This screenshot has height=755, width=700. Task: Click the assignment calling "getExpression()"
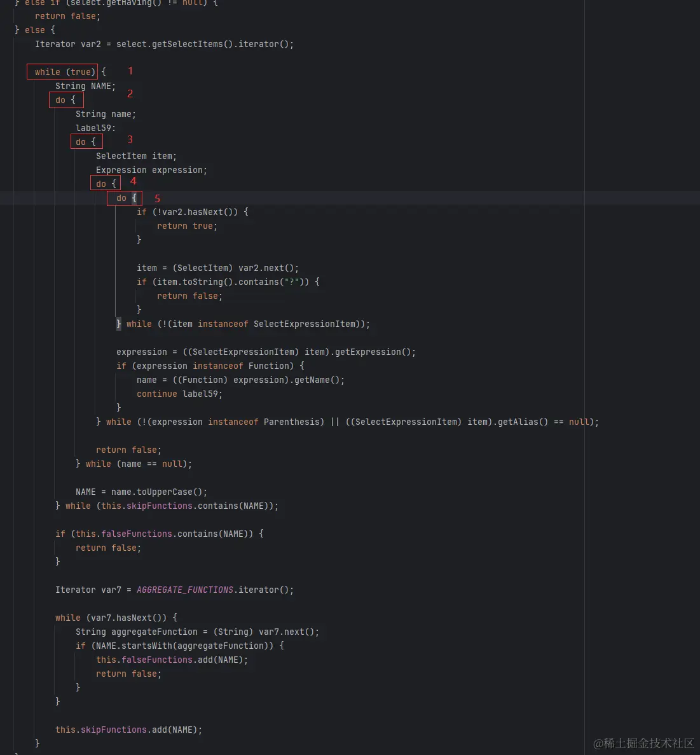tap(266, 352)
